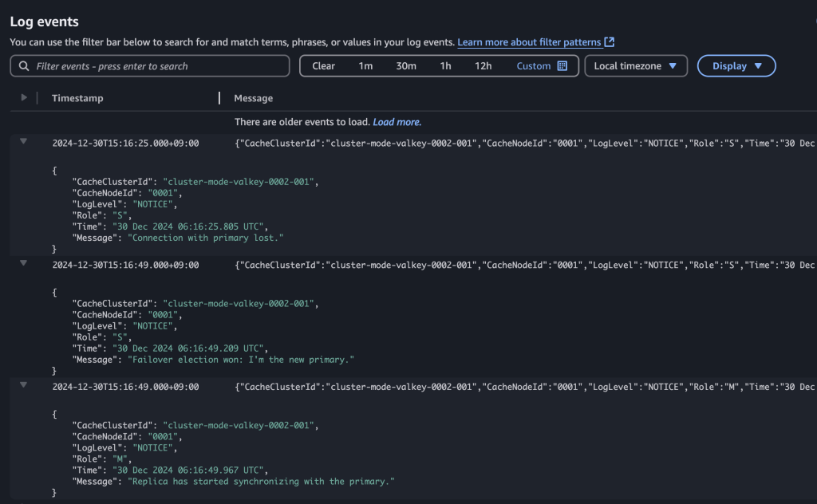Collapse the log event with Role "M" at 15:16:49
This screenshot has height=504, width=817.
coord(23,384)
